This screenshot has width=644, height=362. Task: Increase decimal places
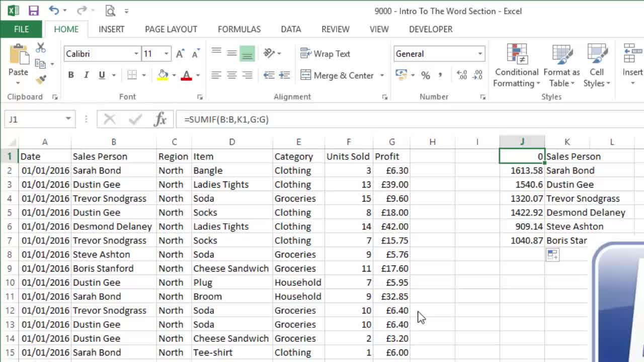462,75
